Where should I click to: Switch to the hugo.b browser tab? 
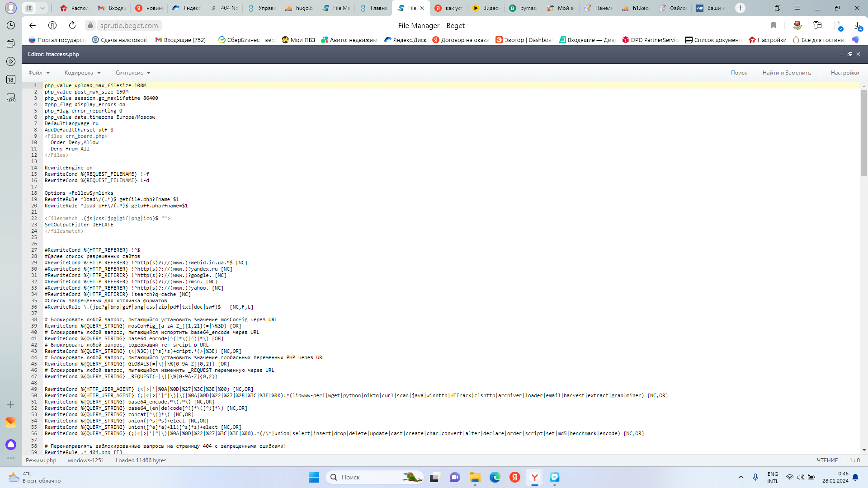point(299,8)
